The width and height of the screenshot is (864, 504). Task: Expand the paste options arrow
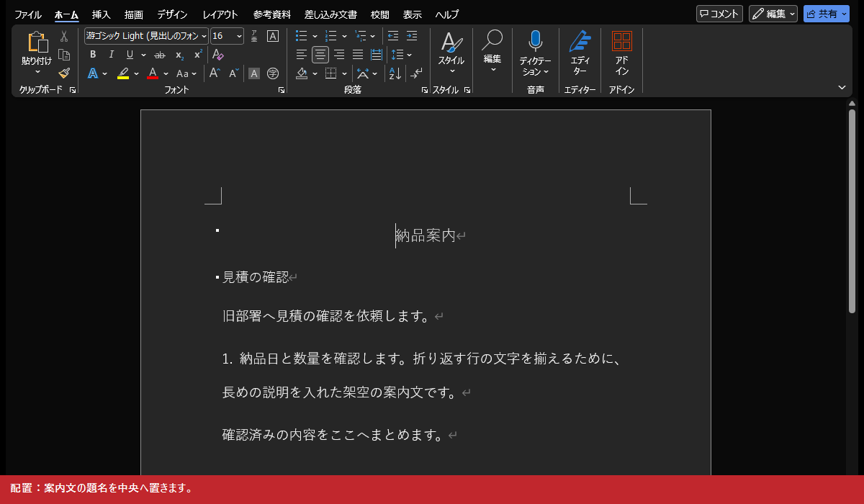(x=37, y=71)
